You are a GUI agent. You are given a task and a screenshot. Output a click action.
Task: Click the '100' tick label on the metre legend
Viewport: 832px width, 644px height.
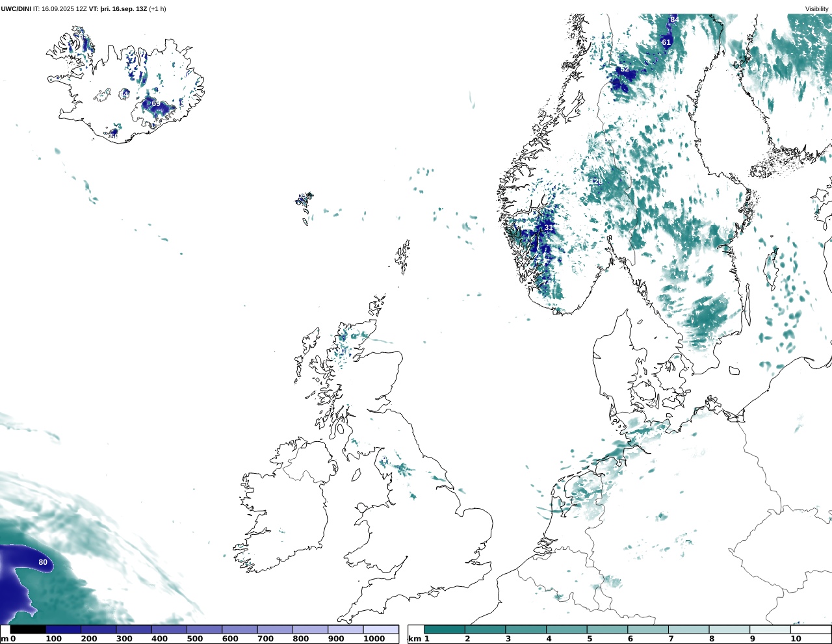point(54,639)
